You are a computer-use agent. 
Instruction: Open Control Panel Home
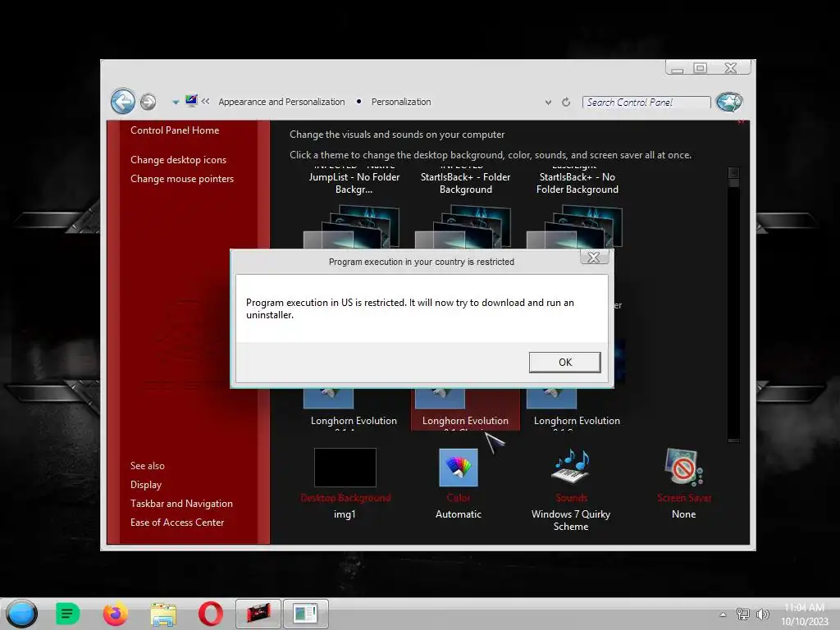(175, 130)
